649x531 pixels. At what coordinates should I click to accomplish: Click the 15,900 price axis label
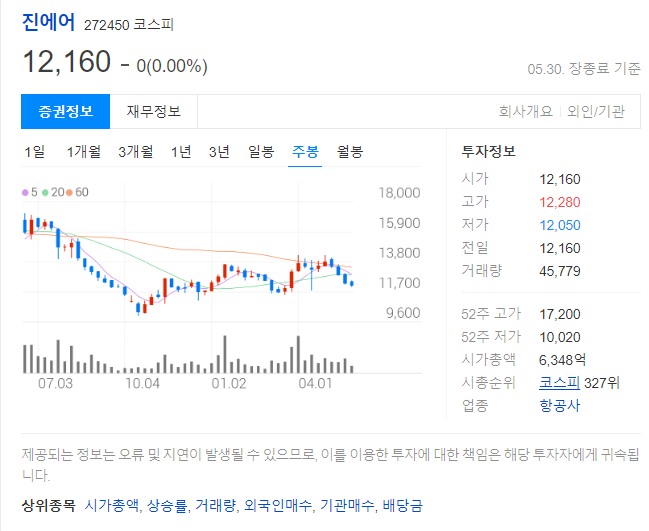point(399,223)
